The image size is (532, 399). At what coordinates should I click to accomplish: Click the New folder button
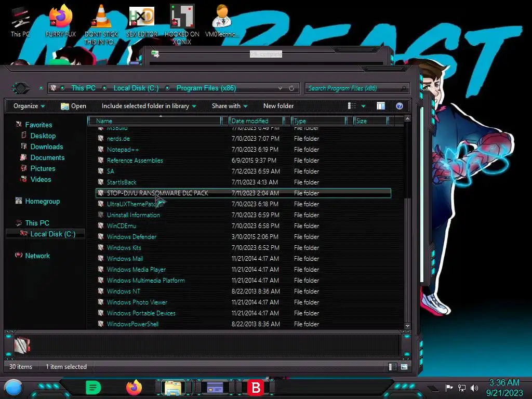[x=278, y=106]
